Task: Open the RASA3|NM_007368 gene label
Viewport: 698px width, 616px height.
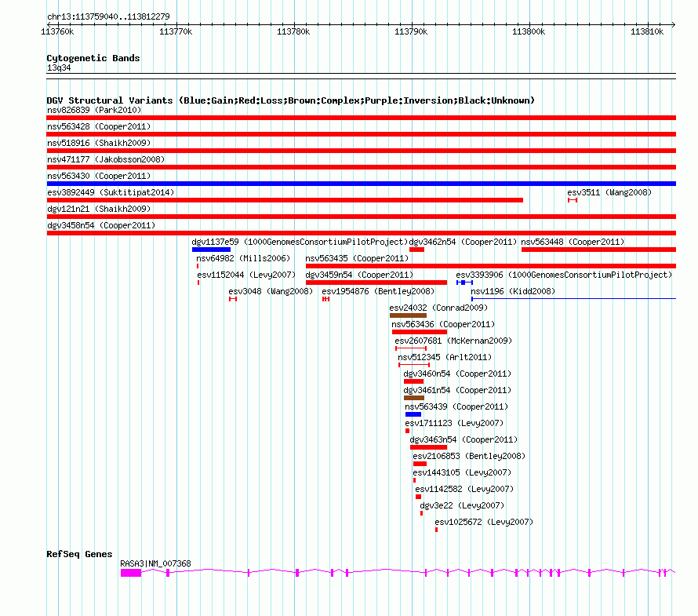Action: 155,563
